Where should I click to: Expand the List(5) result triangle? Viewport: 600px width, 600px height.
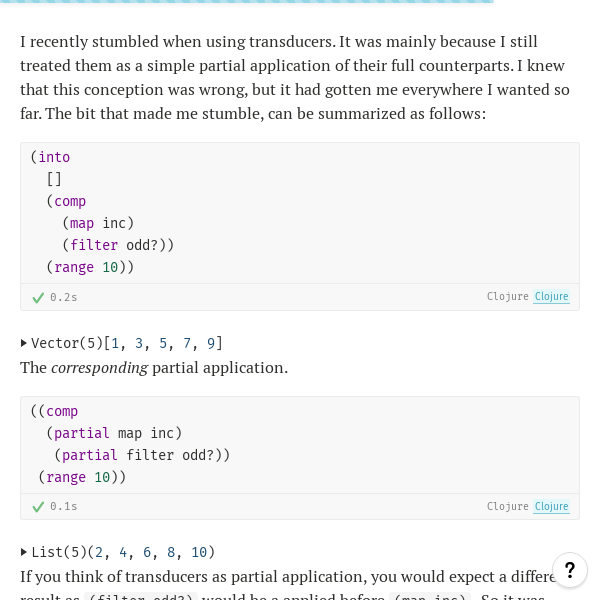[x=24, y=552]
